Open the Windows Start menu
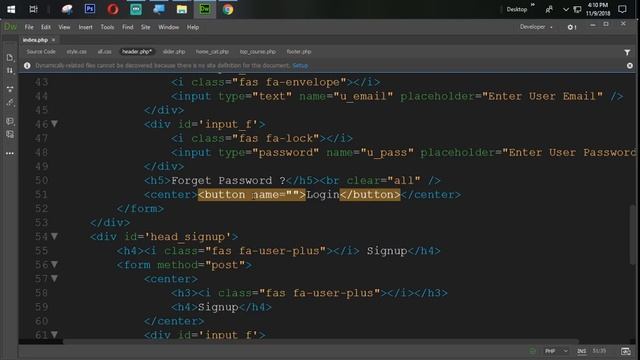640x360 pixels. 11,9
